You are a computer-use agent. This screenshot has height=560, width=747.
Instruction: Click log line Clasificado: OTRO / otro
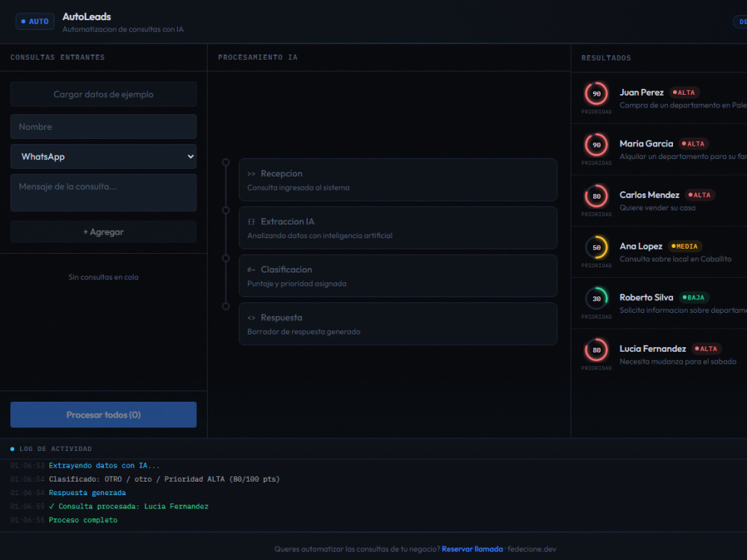click(164, 479)
